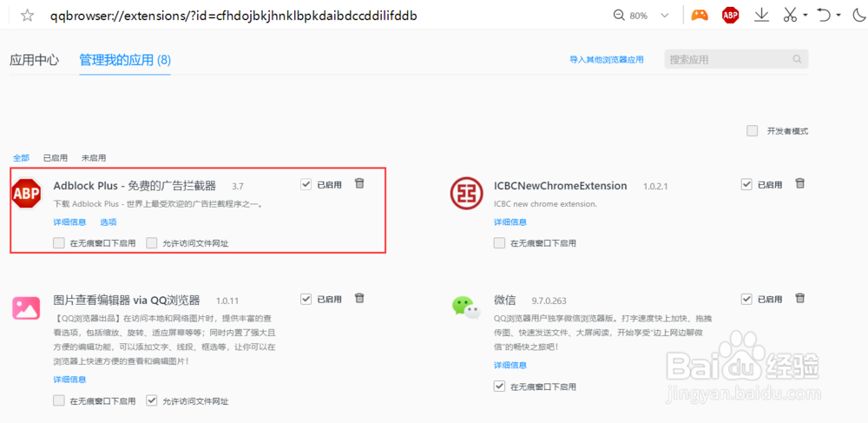Image resolution: width=868 pixels, height=423 pixels.
Task: Uncheck 在无痕窗口下启用 for 微信
Action: point(499,386)
